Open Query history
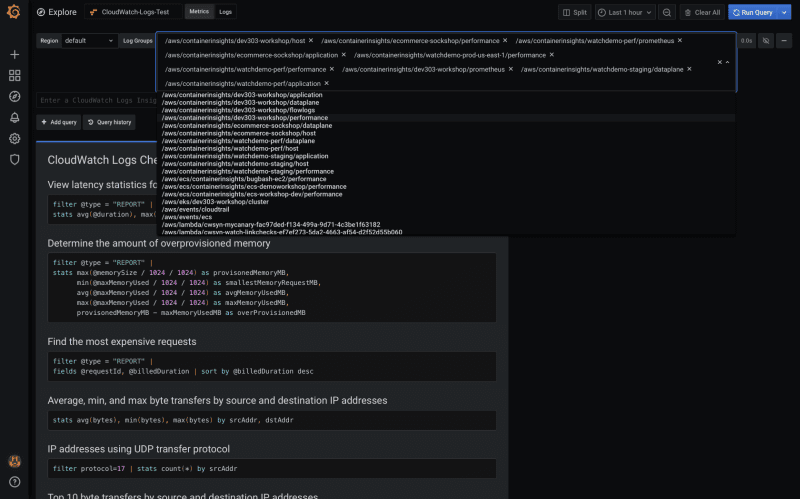800x499 pixels. (x=109, y=122)
